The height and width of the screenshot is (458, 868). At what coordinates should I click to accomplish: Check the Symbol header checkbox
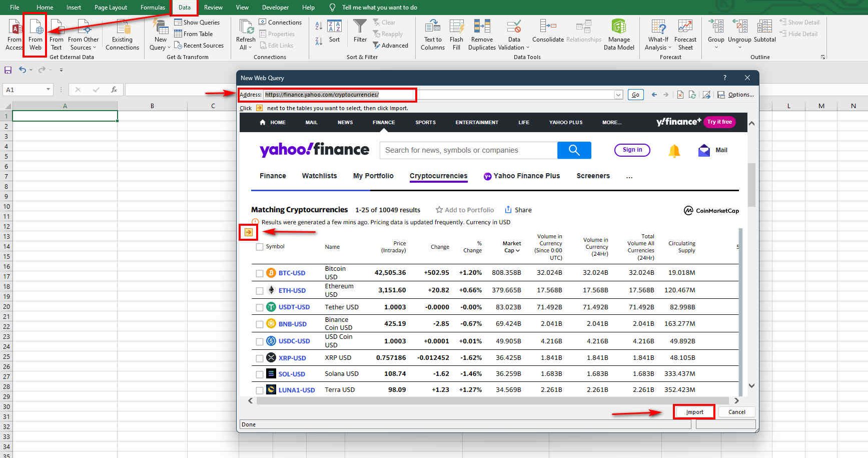pyautogui.click(x=259, y=247)
